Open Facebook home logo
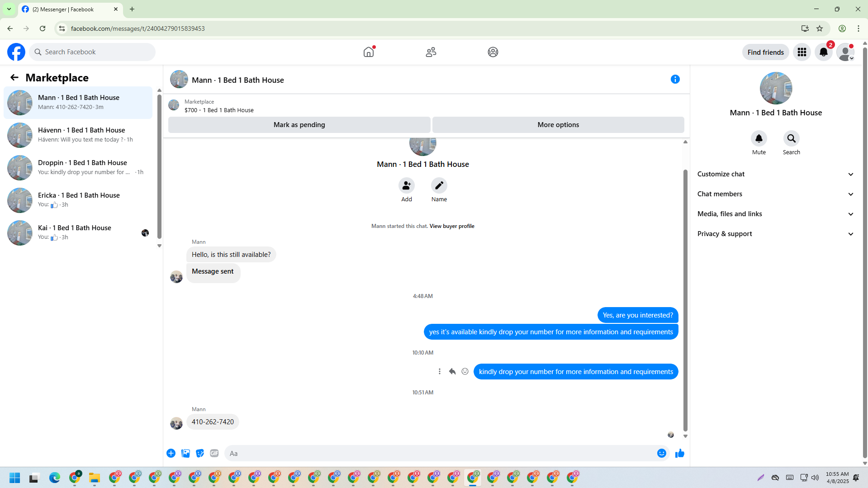The height and width of the screenshot is (488, 868). [16, 52]
